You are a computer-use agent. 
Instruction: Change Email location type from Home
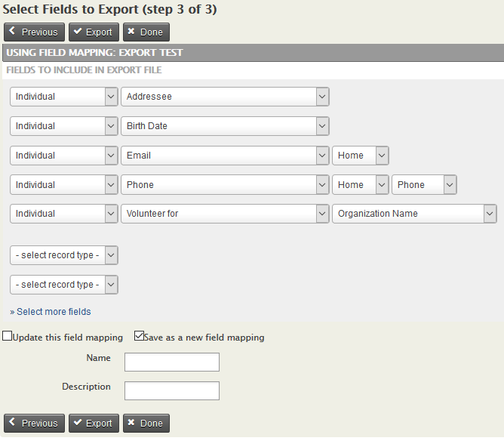pos(361,156)
